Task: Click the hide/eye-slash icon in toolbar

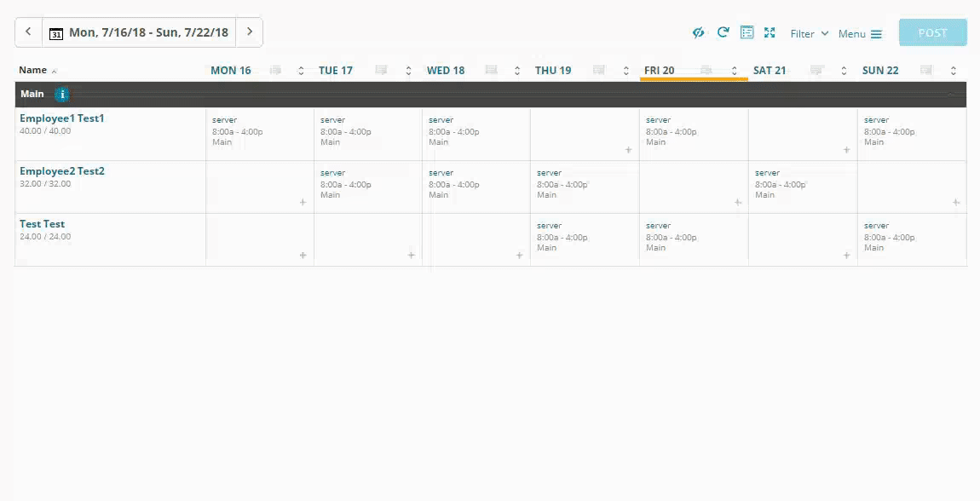Action: 698,33
